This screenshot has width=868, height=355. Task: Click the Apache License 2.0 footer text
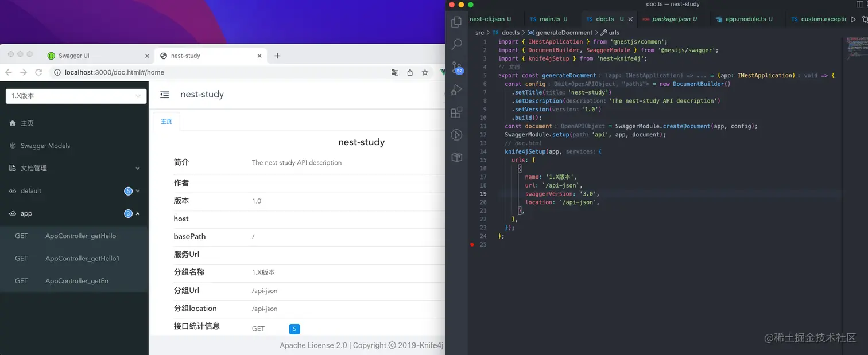(313, 345)
